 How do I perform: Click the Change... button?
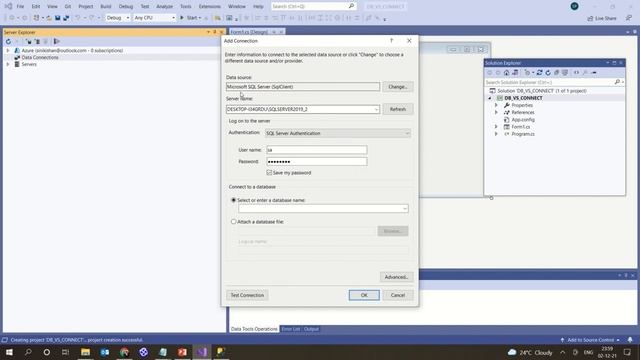coord(398,87)
